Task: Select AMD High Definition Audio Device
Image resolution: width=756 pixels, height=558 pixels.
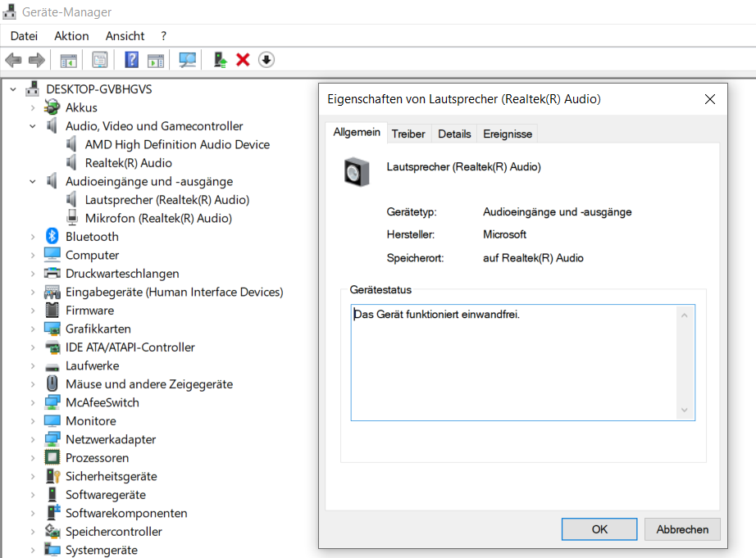Action: 177,144
